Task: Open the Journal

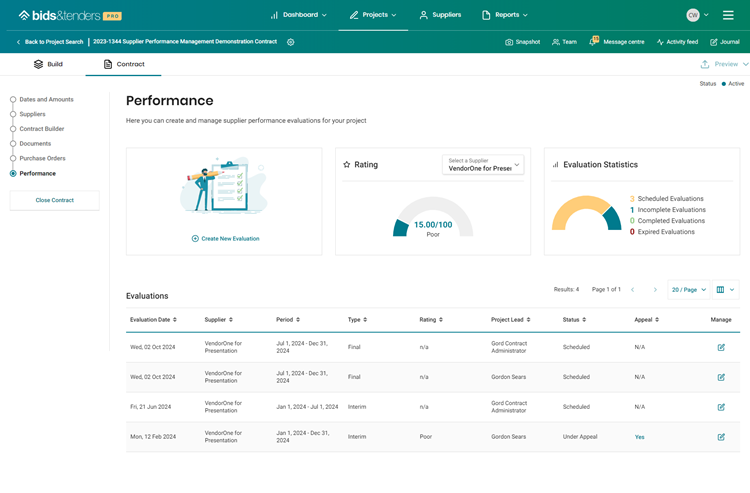Action: click(725, 42)
